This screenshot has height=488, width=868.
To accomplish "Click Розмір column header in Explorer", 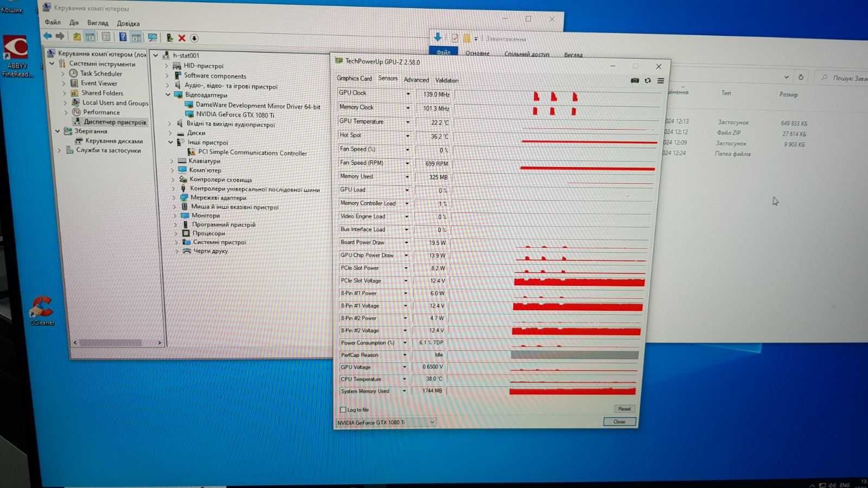I will coord(788,94).
